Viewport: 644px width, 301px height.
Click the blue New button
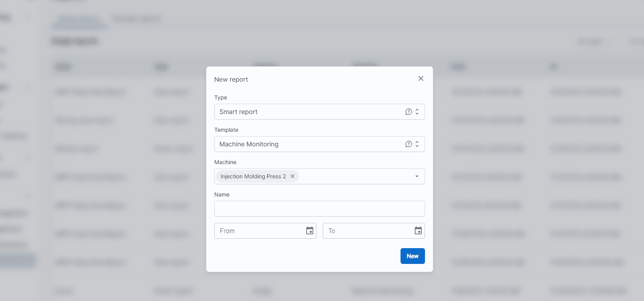tap(412, 256)
